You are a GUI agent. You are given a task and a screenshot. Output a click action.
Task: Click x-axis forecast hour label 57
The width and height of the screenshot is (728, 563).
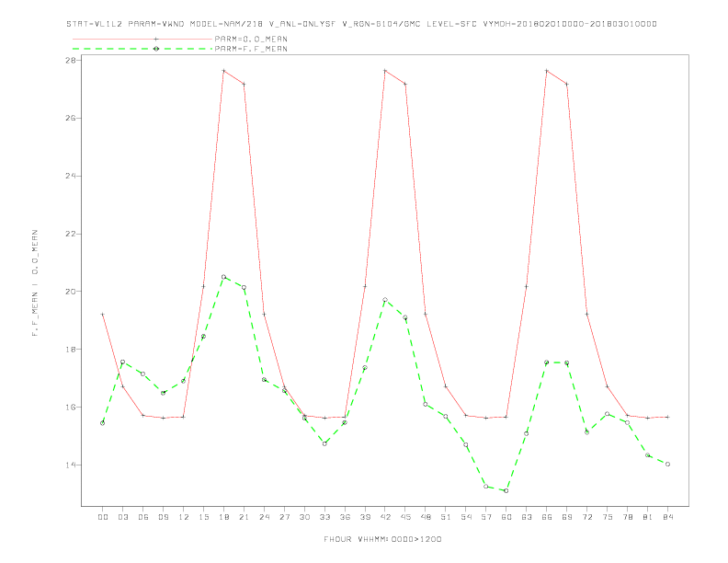pyautogui.click(x=486, y=517)
